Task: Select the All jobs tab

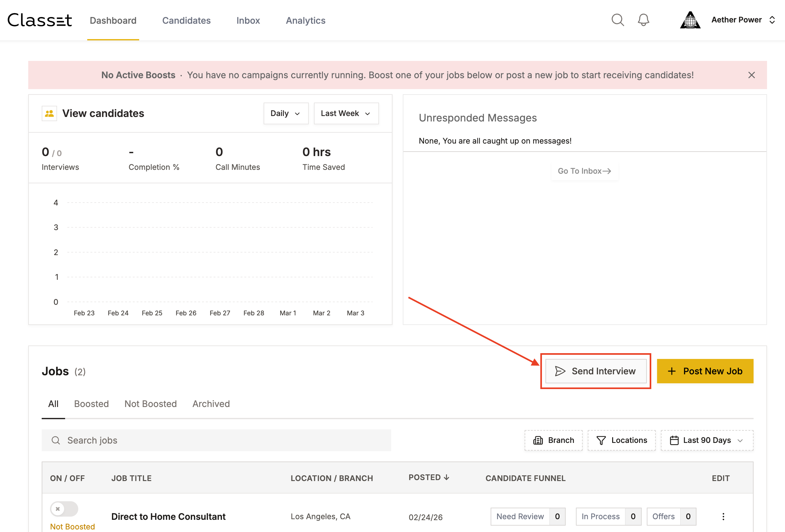Action: click(53, 404)
